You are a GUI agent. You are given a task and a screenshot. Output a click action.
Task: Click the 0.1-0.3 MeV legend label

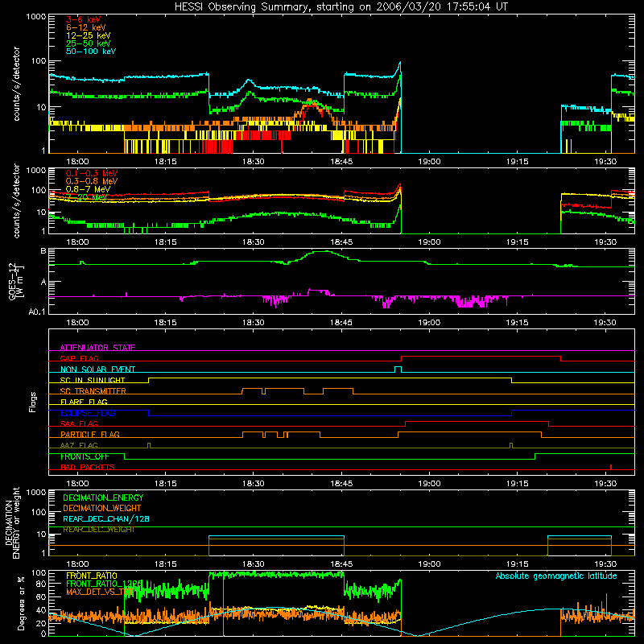[x=92, y=173]
